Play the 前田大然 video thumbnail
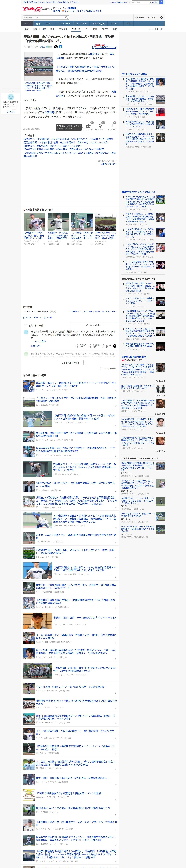This screenshot has height=868, width=186. [160, 286]
